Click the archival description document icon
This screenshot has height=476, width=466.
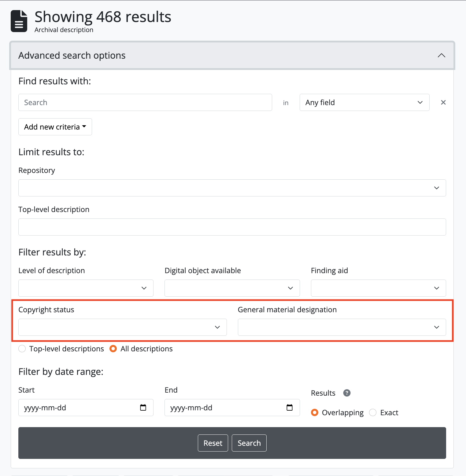(x=19, y=21)
